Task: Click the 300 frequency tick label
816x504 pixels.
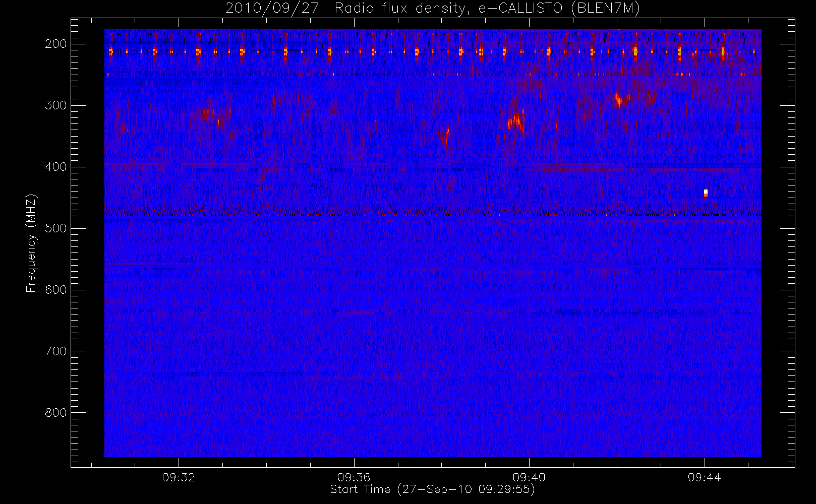Action: point(55,105)
